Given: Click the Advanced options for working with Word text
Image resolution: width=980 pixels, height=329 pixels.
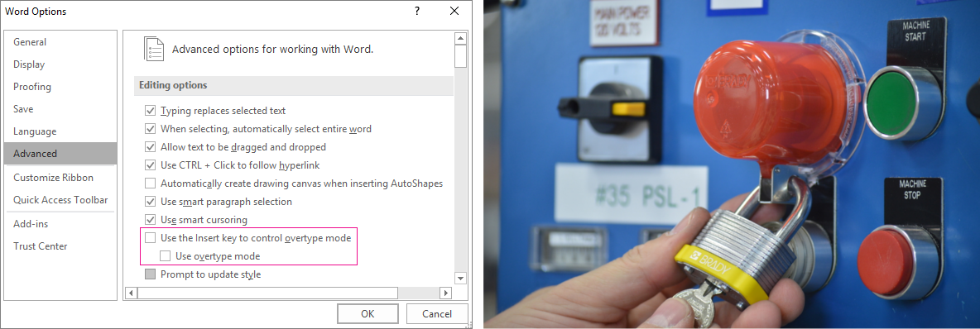Looking at the screenshot, I should 272,49.
